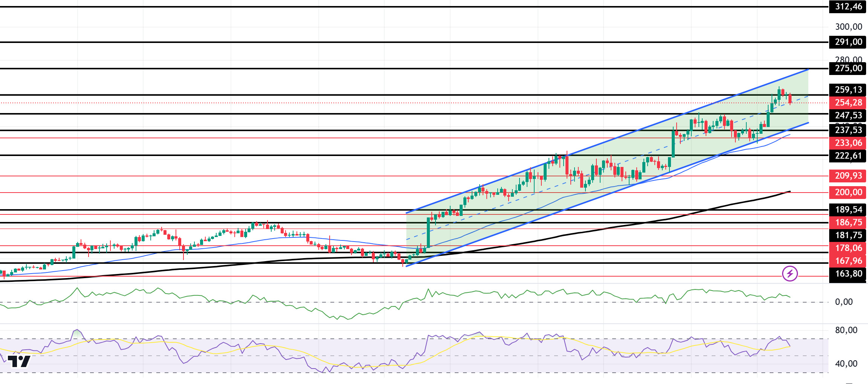Click the purple lightning bolt icon
This screenshot has height=384, width=868.
[x=790, y=274]
